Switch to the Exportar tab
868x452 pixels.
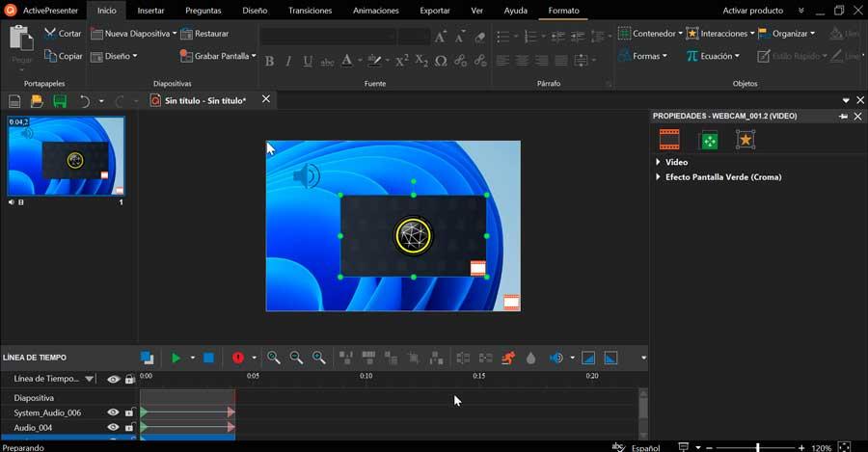(x=435, y=11)
